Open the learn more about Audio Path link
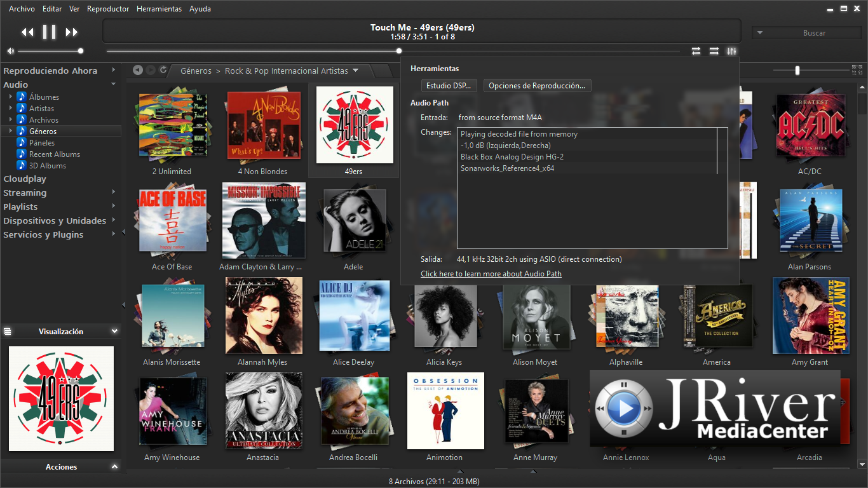 (x=491, y=274)
